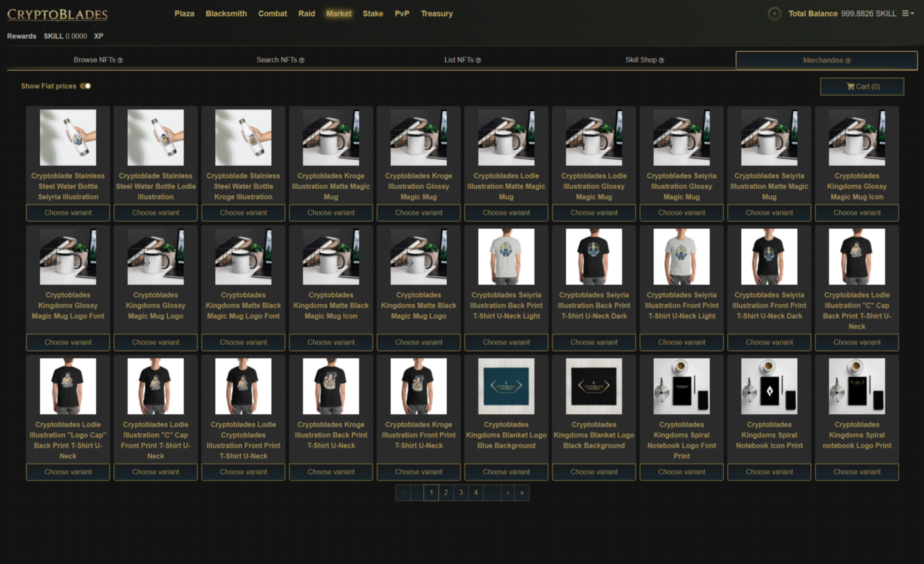This screenshot has height=564, width=924.
Task: Click the SKILL 0.0000 rewards value
Action: (65, 36)
